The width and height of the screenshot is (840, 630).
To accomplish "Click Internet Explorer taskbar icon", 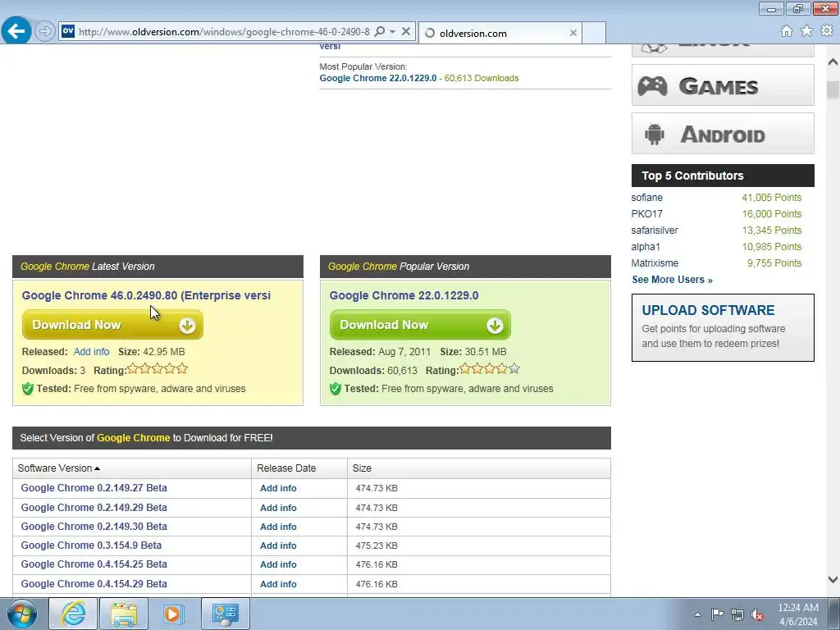I will [x=73, y=614].
